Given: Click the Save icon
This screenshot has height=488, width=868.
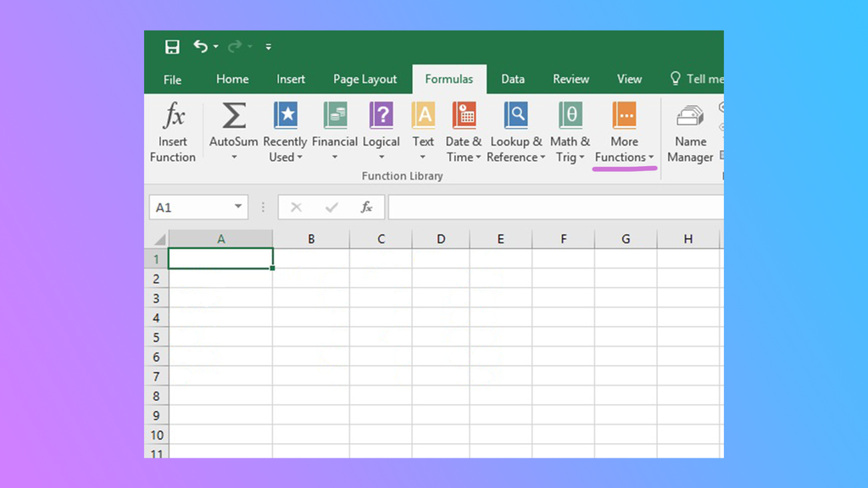Looking at the screenshot, I should pos(172,47).
